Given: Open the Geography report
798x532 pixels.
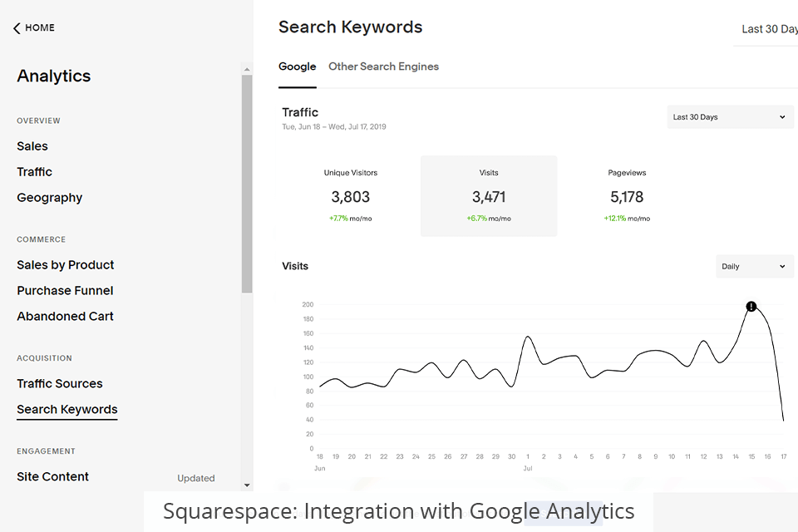Looking at the screenshot, I should 50,198.
